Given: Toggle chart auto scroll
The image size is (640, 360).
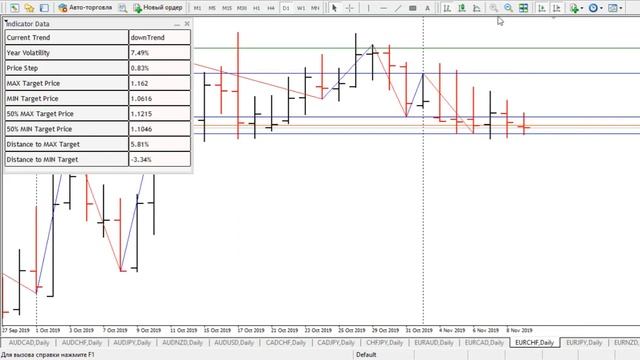Looking at the screenshot, I should (542, 8).
